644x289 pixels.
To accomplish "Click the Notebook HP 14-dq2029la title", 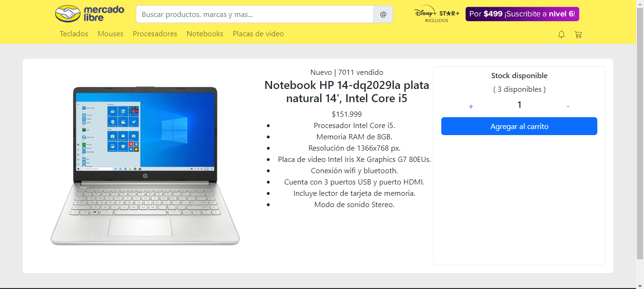I will (347, 92).
